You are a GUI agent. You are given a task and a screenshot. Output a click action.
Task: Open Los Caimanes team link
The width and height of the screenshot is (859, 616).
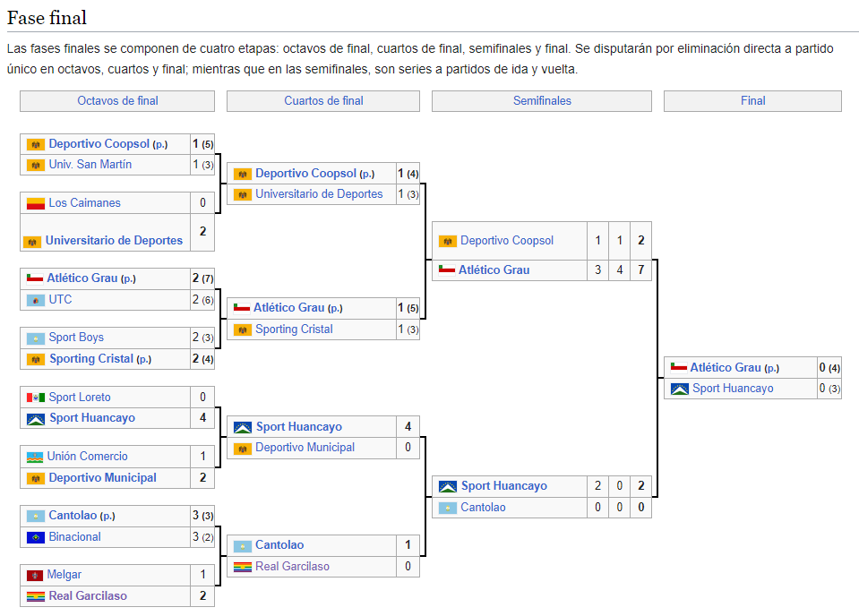tap(84, 202)
